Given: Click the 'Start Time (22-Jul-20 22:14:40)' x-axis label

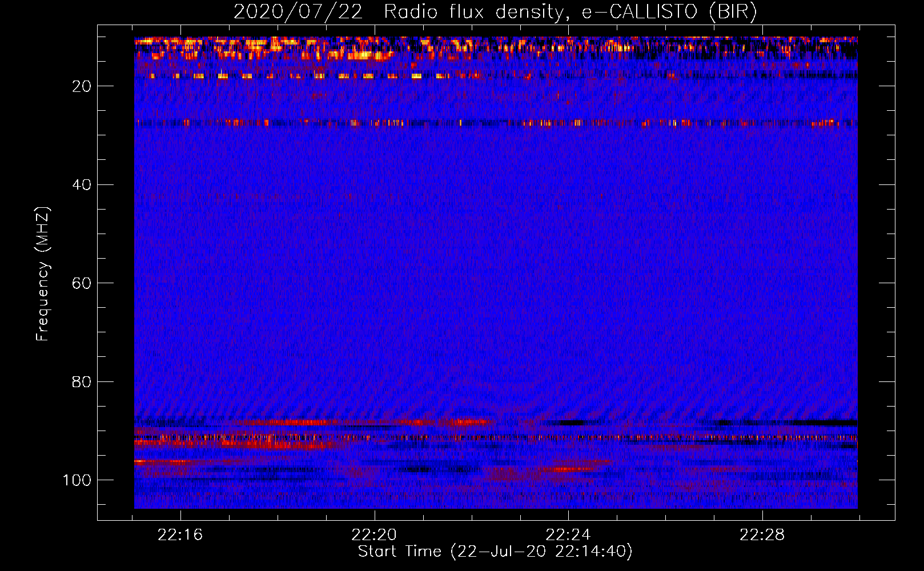Looking at the screenshot, I should pos(495,552).
